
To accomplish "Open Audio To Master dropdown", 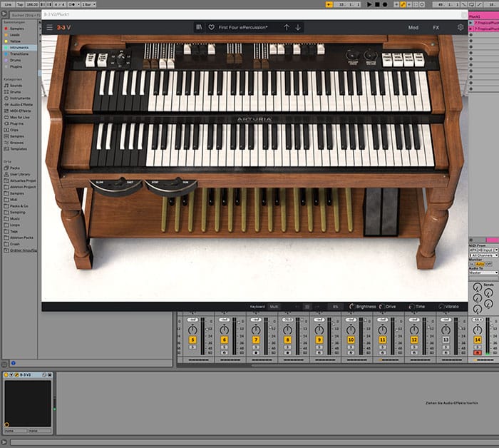I will point(483,273).
